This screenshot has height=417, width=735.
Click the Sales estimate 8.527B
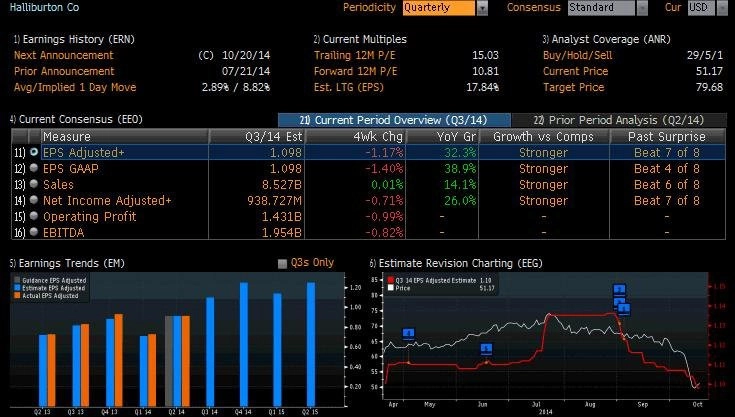(281, 185)
